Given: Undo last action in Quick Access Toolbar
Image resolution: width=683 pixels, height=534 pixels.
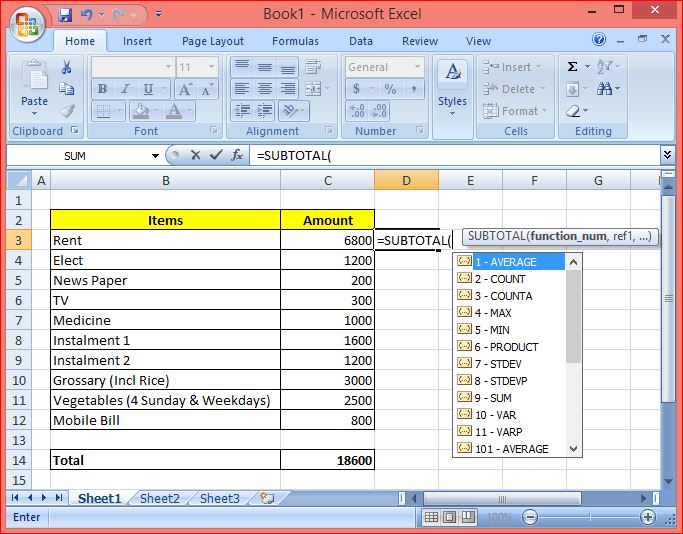Looking at the screenshot, I should pos(87,15).
